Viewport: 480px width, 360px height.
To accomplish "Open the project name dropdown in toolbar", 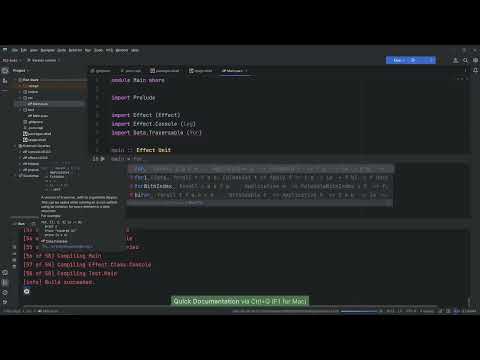I will click(x=12, y=60).
